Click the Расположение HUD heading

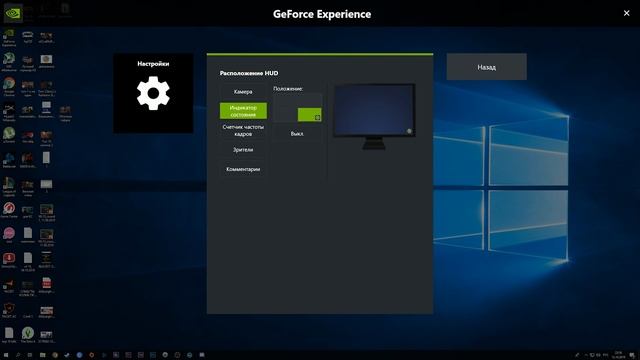(x=249, y=73)
